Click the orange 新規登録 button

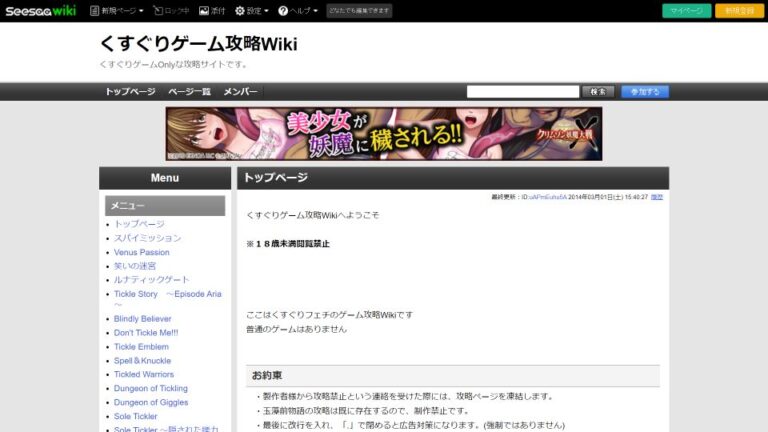[741, 11]
